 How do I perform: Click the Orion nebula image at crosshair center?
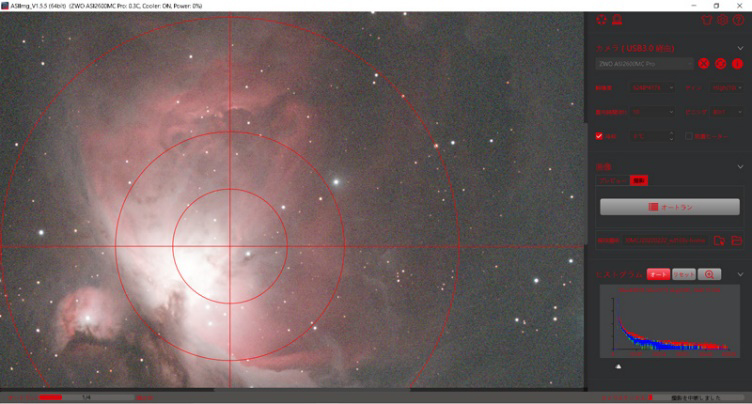point(230,247)
